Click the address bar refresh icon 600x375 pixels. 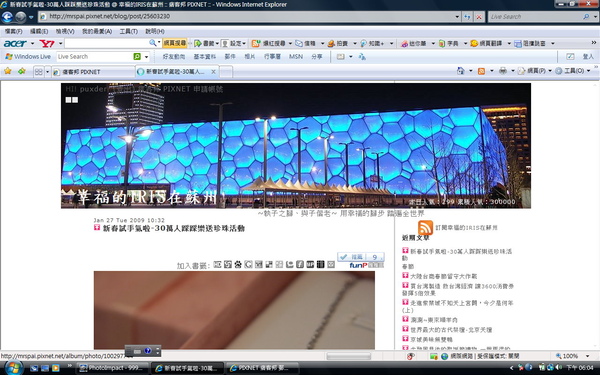[467, 17]
